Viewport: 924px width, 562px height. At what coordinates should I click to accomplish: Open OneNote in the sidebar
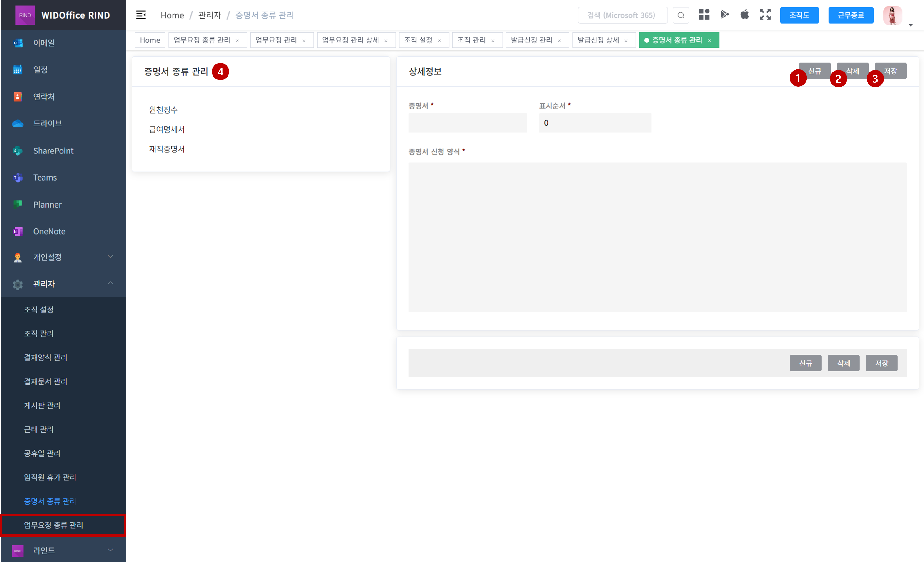49,232
